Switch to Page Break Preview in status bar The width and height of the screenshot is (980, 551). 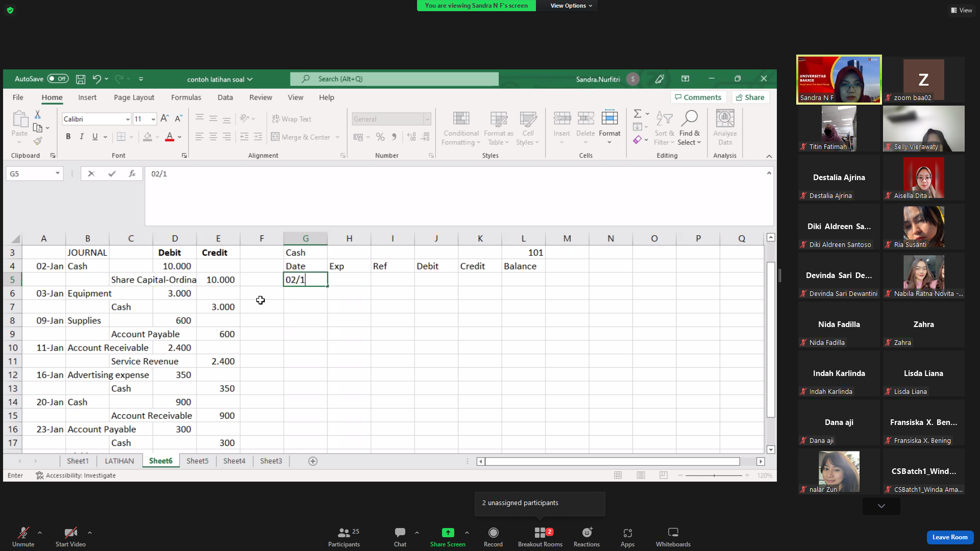(x=663, y=475)
